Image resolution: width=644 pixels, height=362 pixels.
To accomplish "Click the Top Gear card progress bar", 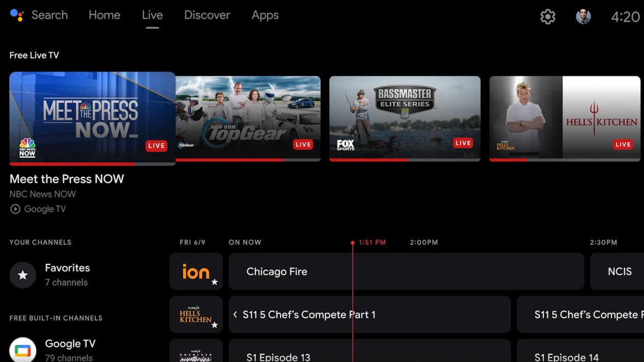I will (248, 160).
